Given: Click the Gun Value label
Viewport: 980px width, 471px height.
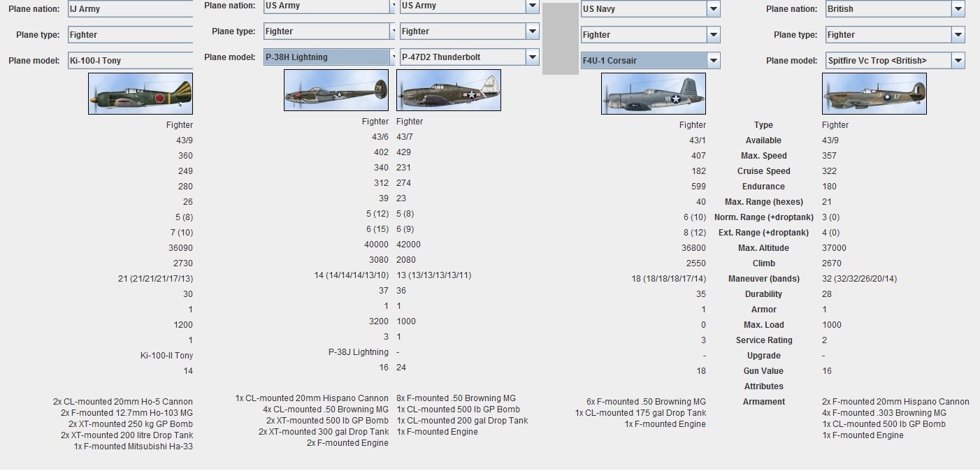Looking at the screenshot, I should coord(763,371).
